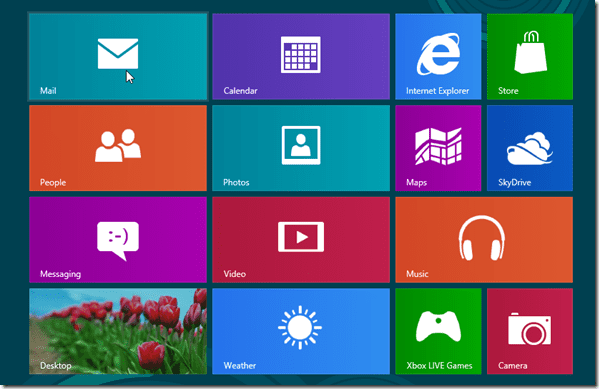This screenshot has height=389, width=599.
Task: Click the "Desktop" tile label
Action: [55, 366]
